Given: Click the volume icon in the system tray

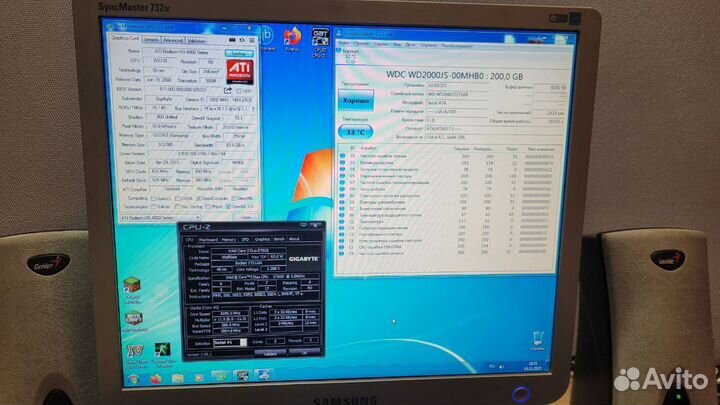Looking at the screenshot, I should click(501, 366).
